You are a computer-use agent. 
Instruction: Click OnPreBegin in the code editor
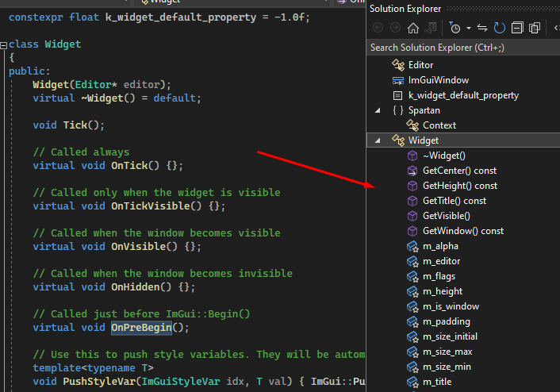141,327
